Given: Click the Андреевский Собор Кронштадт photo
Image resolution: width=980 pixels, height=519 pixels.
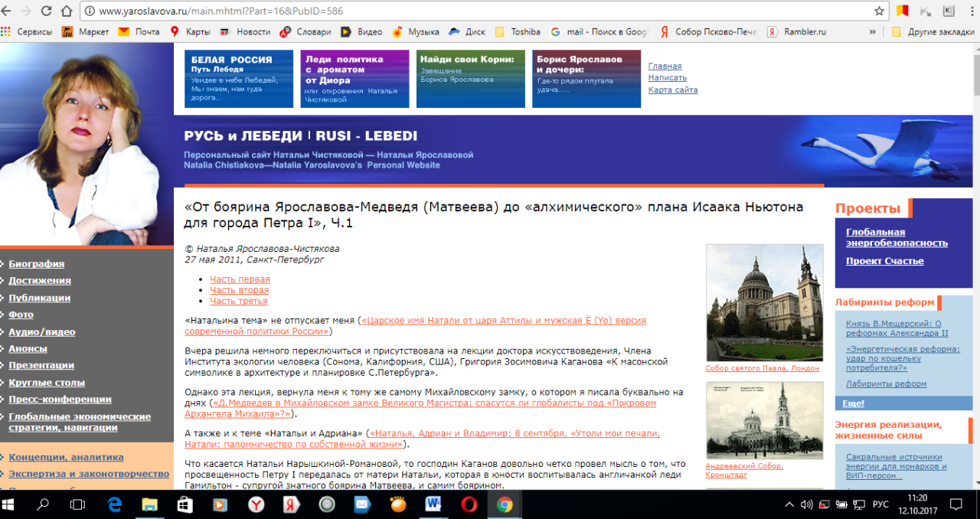Looking at the screenshot, I should tap(764, 420).
